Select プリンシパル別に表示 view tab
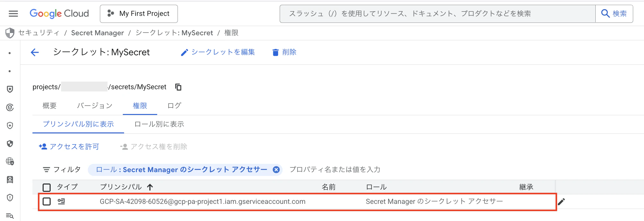Image resolution: width=644 pixels, height=221 pixels. click(78, 124)
